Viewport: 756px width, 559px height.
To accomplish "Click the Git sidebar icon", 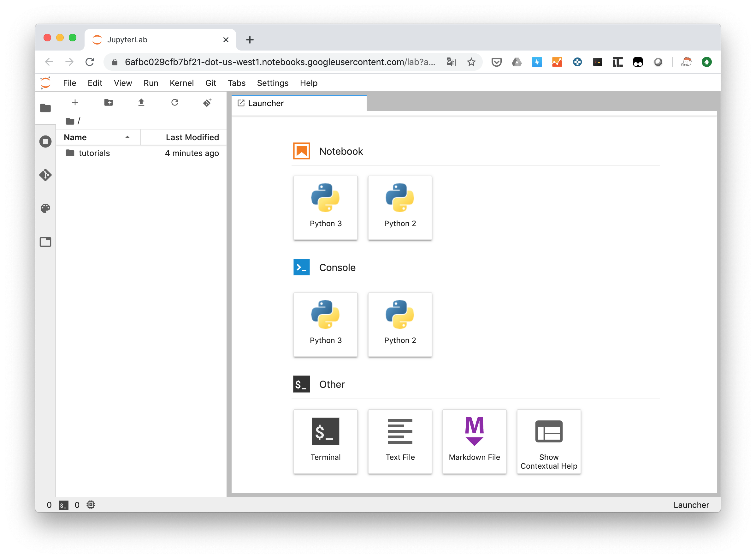I will click(x=45, y=175).
